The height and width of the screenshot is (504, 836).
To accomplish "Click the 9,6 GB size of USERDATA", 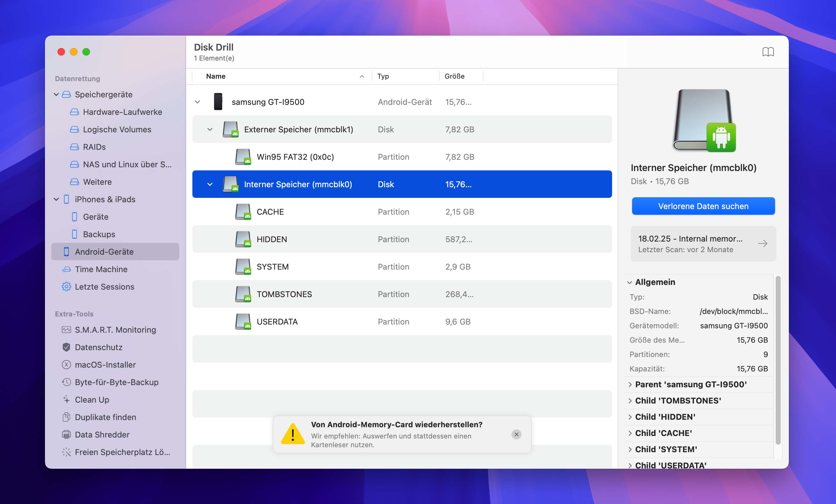I will 458,321.
